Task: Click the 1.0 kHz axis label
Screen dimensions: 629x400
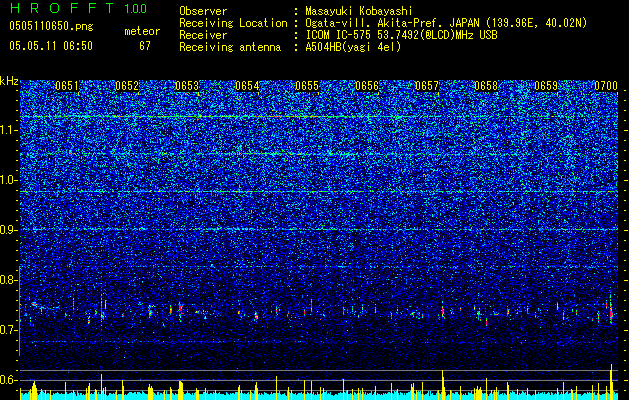Action: coord(9,180)
